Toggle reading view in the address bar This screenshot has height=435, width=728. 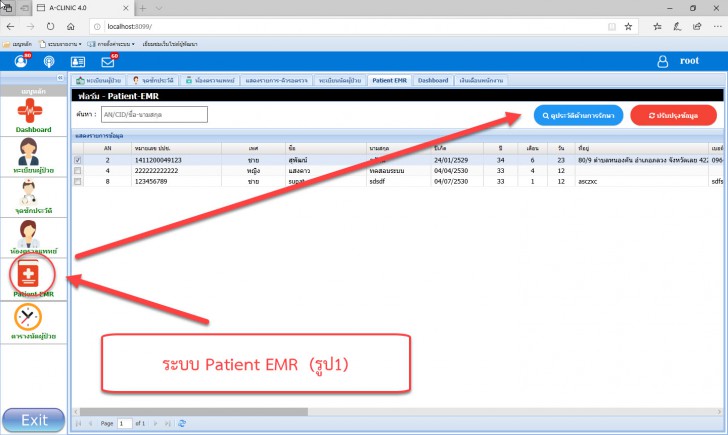click(x=612, y=26)
